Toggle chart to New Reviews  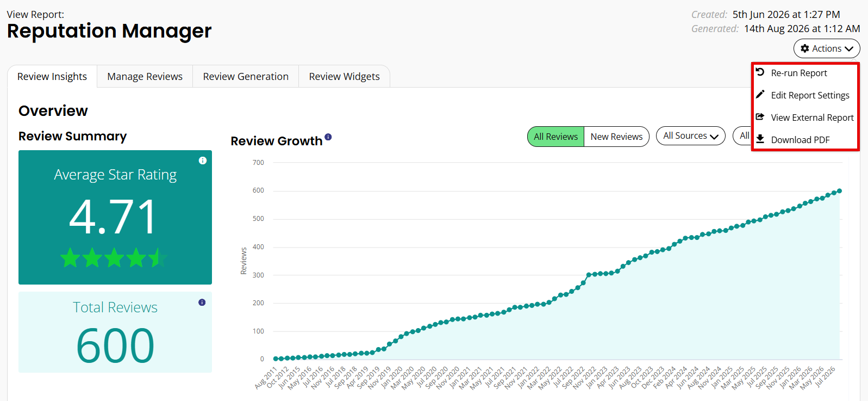point(616,137)
